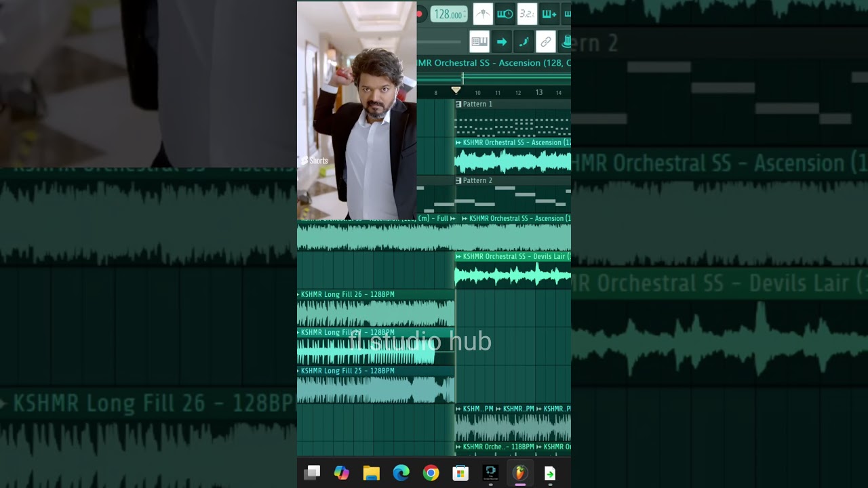The height and width of the screenshot is (488, 868).
Task: Click the green-arrow file taskbar icon
Action: click(550, 473)
